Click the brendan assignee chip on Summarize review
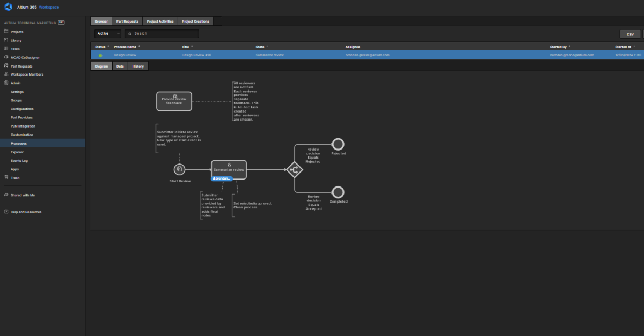 (x=221, y=177)
